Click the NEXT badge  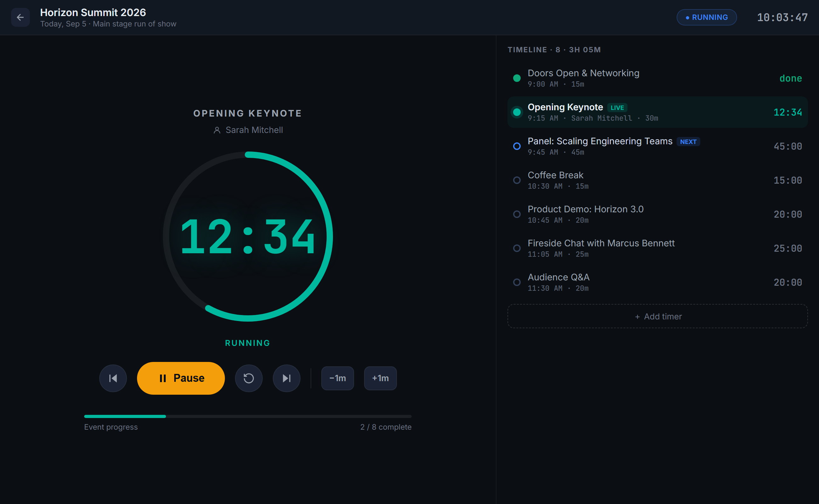tap(688, 142)
